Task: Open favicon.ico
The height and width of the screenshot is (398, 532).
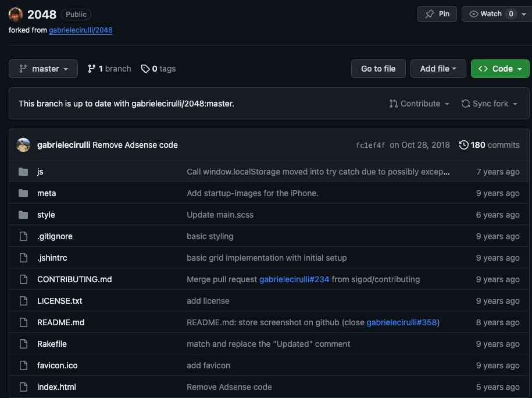Action: tap(58, 365)
